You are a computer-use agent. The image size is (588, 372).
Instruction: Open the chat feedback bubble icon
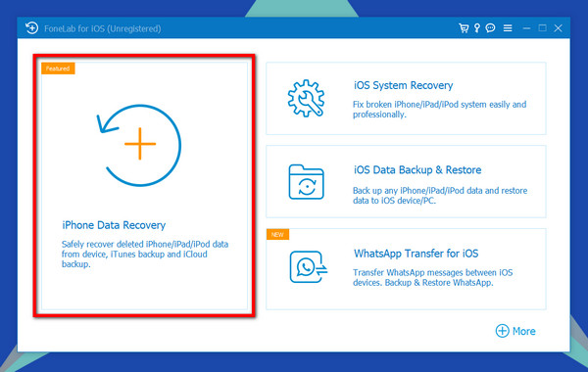[x=490, y=28]
